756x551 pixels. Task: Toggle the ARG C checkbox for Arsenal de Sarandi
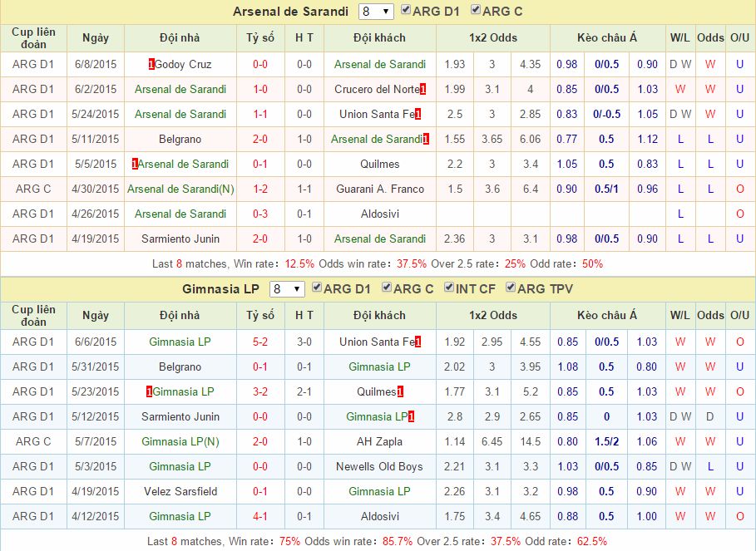tap(476, 10)
